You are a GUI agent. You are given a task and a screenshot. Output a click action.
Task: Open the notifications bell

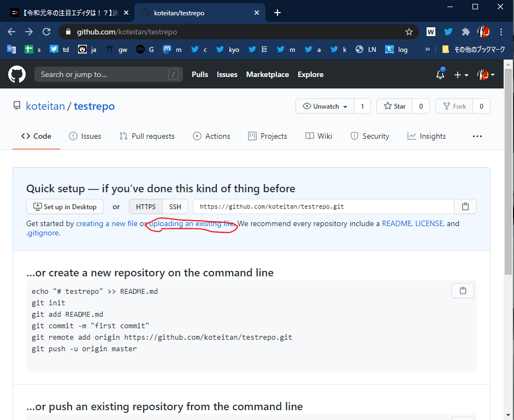point(440,74)
